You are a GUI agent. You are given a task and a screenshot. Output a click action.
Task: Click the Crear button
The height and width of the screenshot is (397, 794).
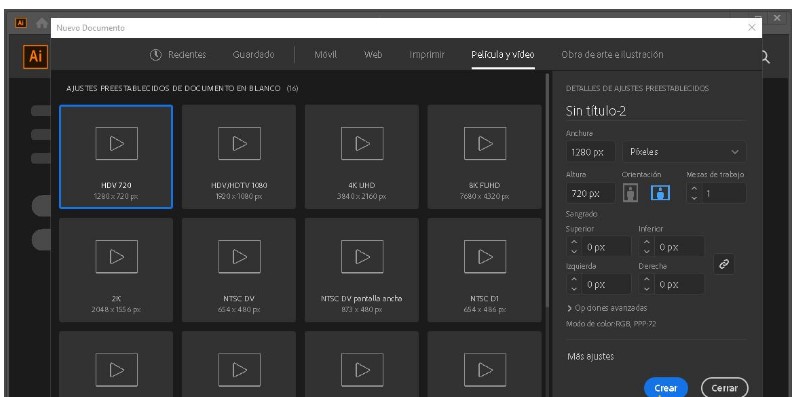pyautogui.click(x=666, y=388)
